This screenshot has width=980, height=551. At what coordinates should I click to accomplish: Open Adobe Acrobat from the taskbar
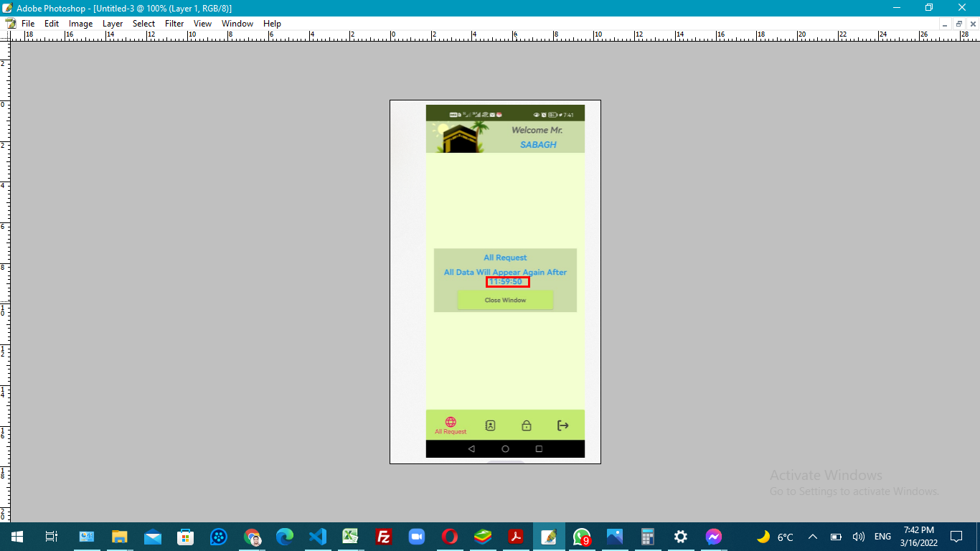pyautogui.click(x=516, y=537)
